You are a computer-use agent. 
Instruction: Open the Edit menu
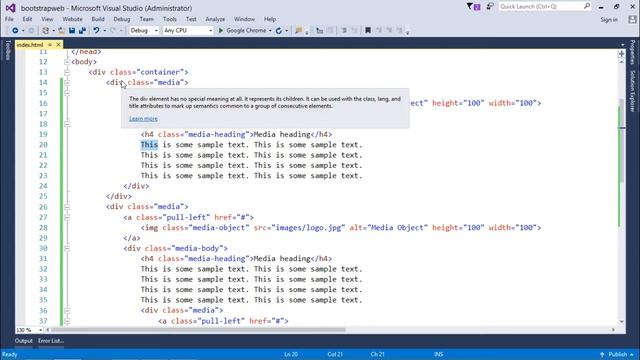coord(27,19)
